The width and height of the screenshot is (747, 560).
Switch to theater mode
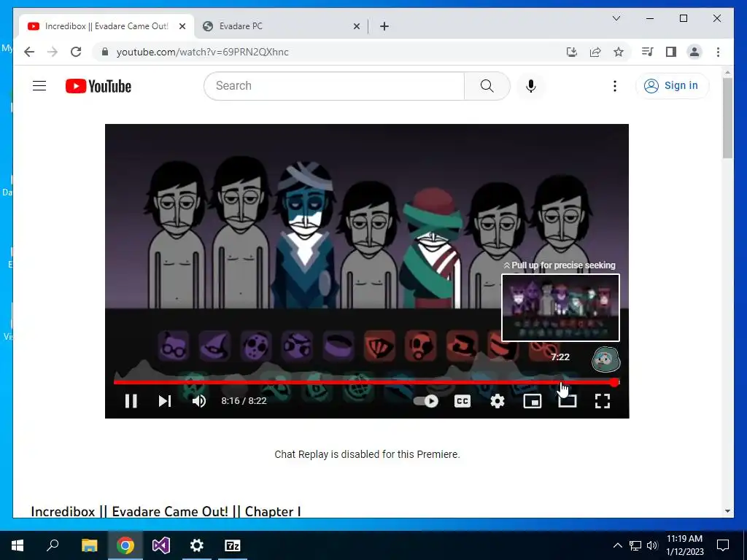[568, 401]
